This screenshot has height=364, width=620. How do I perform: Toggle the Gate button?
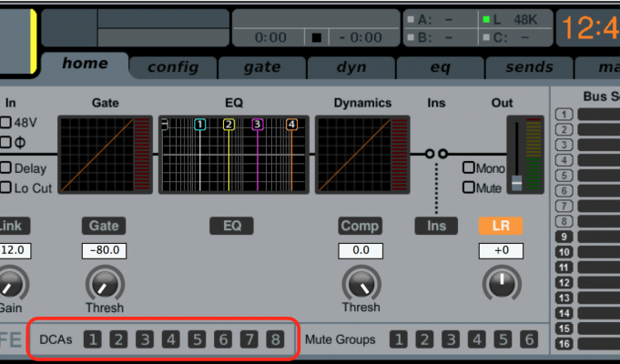click(104, 226)
